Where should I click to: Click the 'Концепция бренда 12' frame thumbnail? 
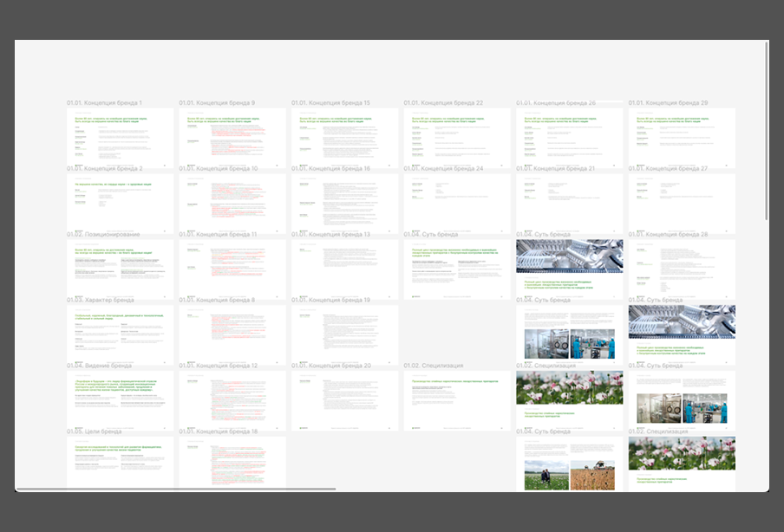(232, 400)
